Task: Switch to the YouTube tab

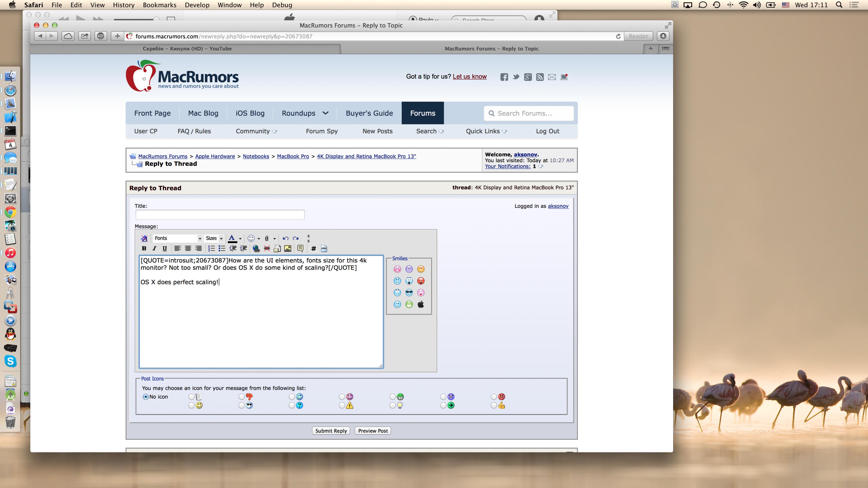Action: click(x=187, y=49)
